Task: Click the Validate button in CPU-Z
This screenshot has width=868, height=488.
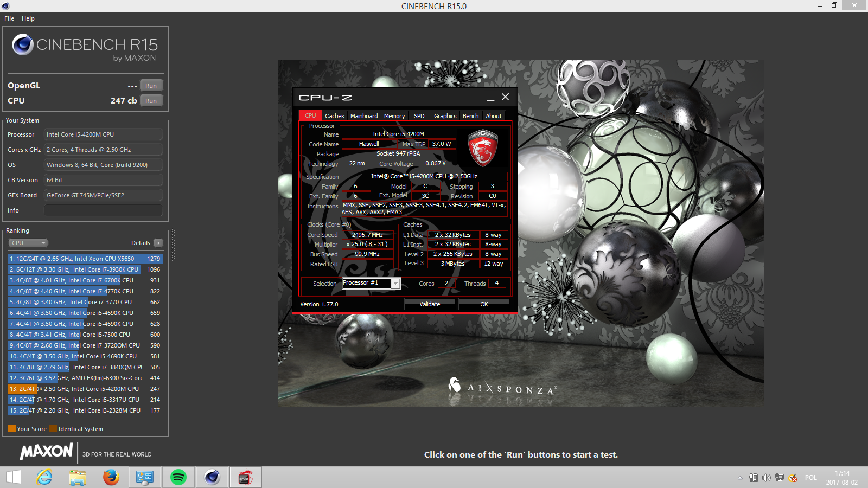Action: pyautogui.click(x=430, y=304)
